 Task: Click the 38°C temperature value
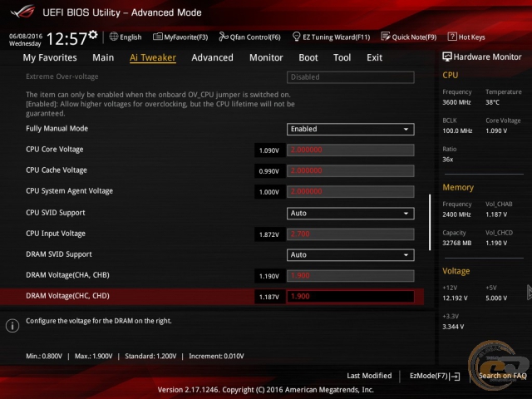pyautogui.click(x=492, y=102)
